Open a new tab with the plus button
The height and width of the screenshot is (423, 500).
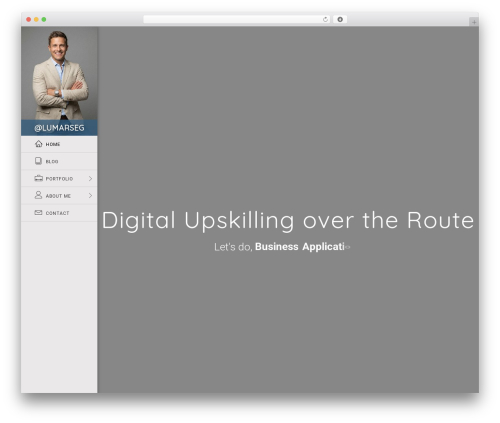click(x=474, y=22)
